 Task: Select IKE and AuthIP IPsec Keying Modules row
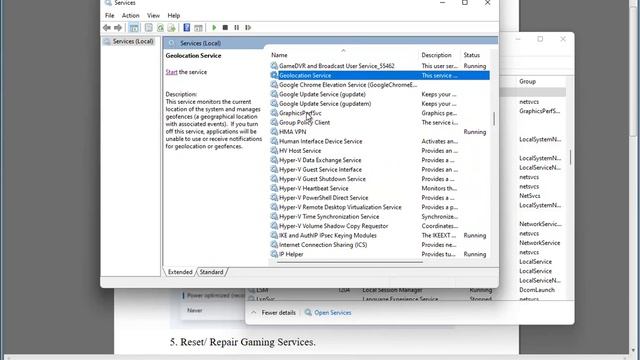click(380, 236)
